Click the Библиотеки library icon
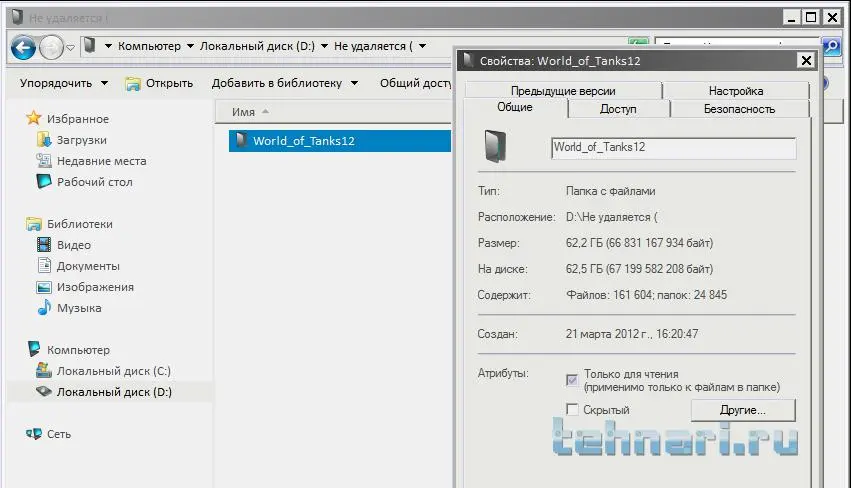This screenshot has width=851, height=488. pos(34,224)
